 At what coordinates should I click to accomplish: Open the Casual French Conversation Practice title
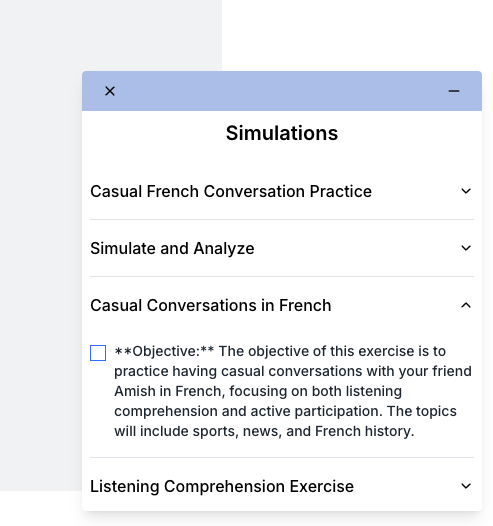tap(231, 192)
